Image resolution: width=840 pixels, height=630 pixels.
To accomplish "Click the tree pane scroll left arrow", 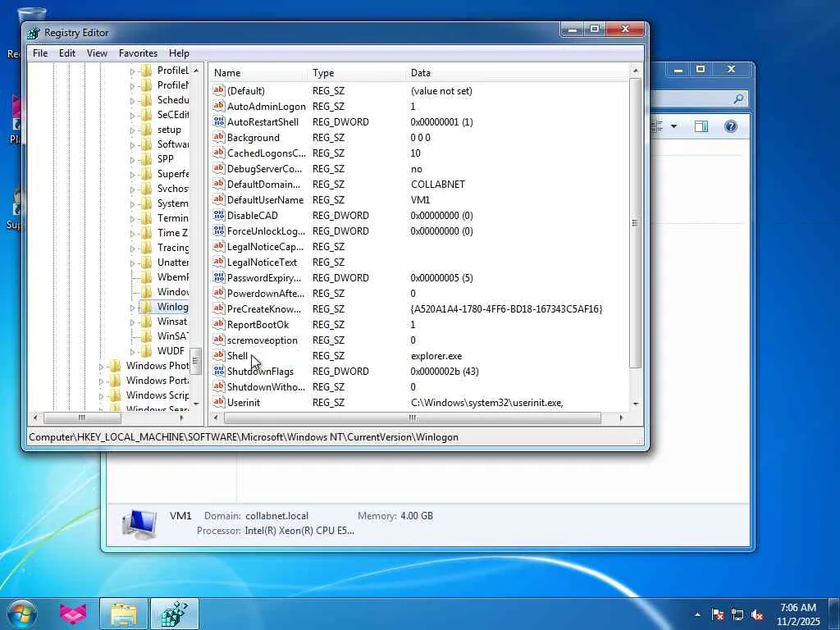I will 35,418.
